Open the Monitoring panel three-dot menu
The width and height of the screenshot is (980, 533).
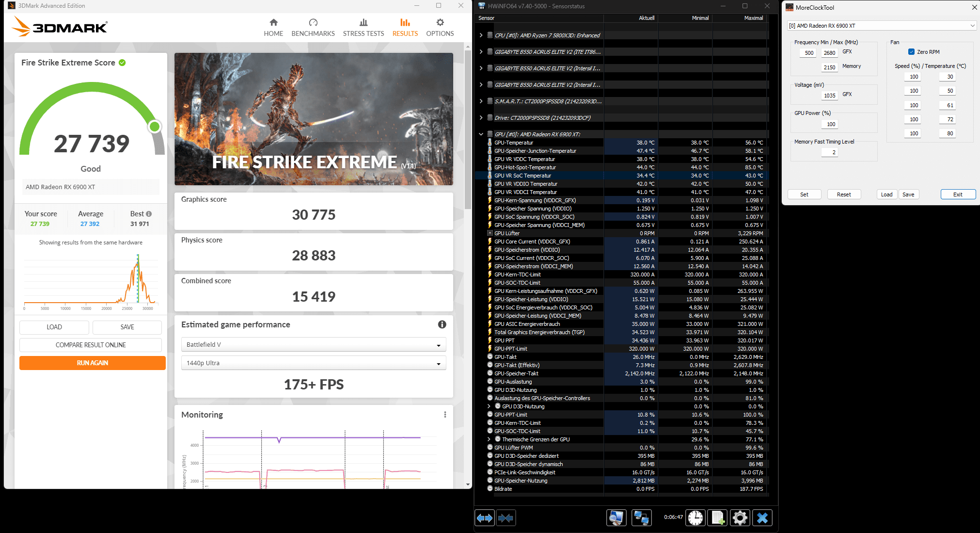coord(445,415)
